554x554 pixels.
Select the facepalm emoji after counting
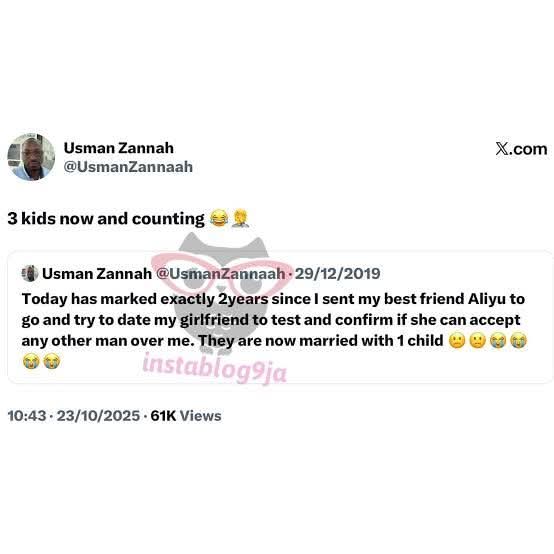coord(240,218)
